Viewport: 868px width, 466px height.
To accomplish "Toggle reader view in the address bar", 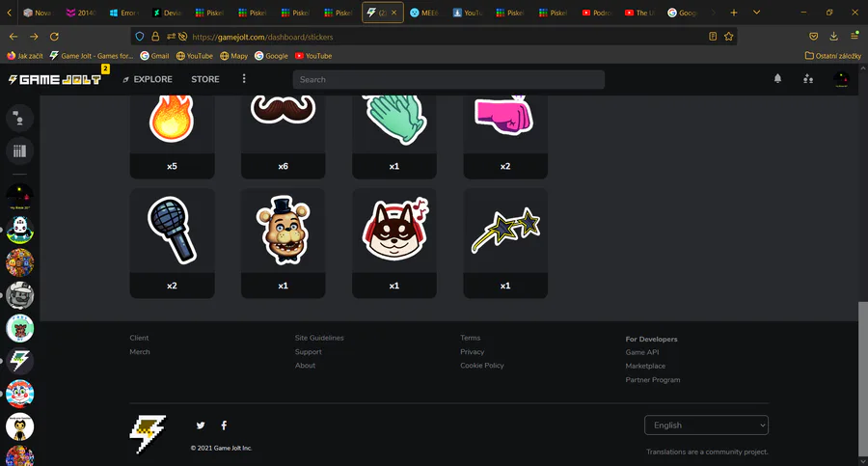I will 713,37.
